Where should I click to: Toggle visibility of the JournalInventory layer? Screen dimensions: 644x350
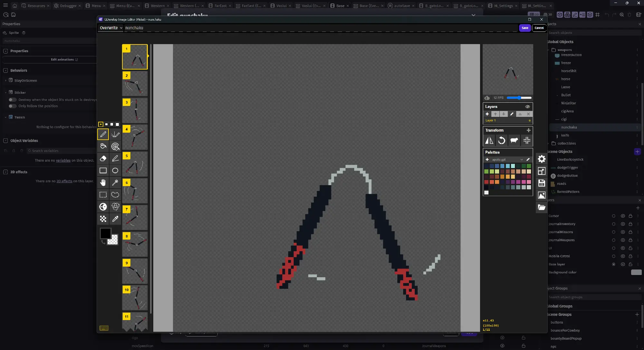pyautogui.click(x=623, y=224)
